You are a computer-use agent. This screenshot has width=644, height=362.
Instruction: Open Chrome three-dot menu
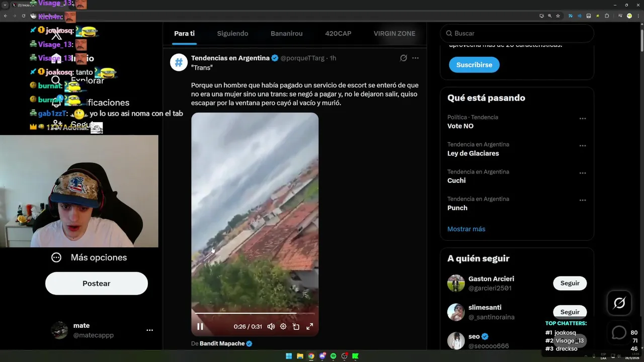point(638,16)
